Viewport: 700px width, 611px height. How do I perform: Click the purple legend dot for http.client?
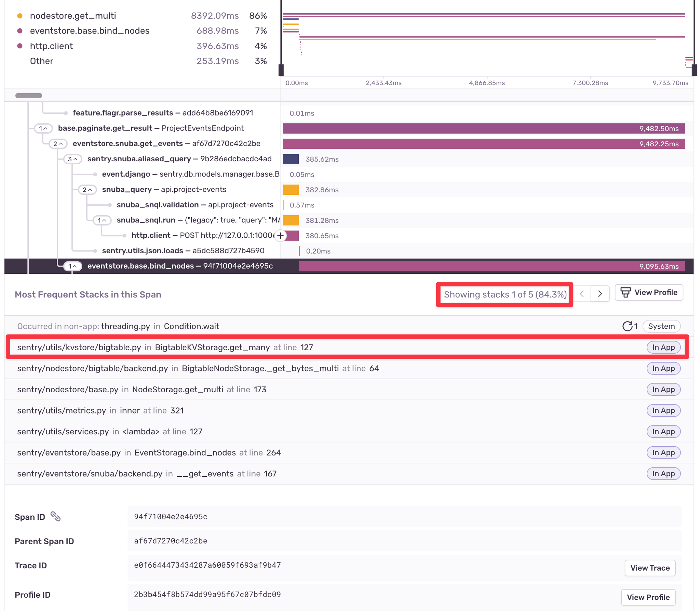click(20, 46)
